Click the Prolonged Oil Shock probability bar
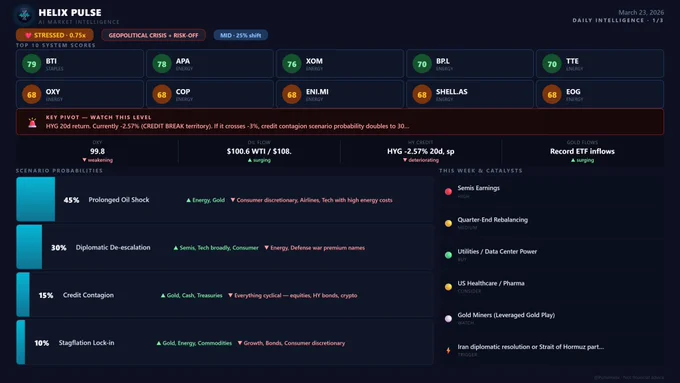 36,199
